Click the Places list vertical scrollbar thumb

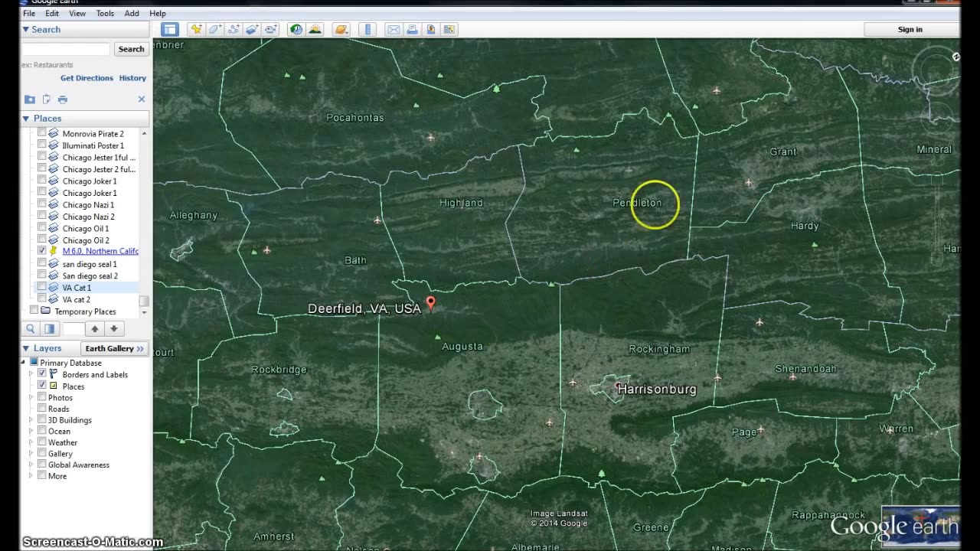tap(144, 302)
